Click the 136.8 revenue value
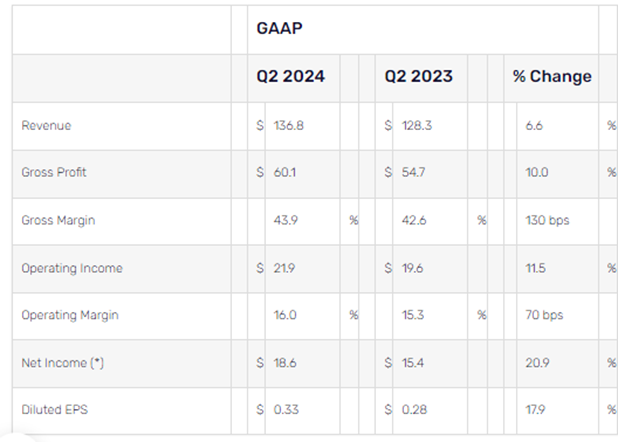 click(289, 126)
